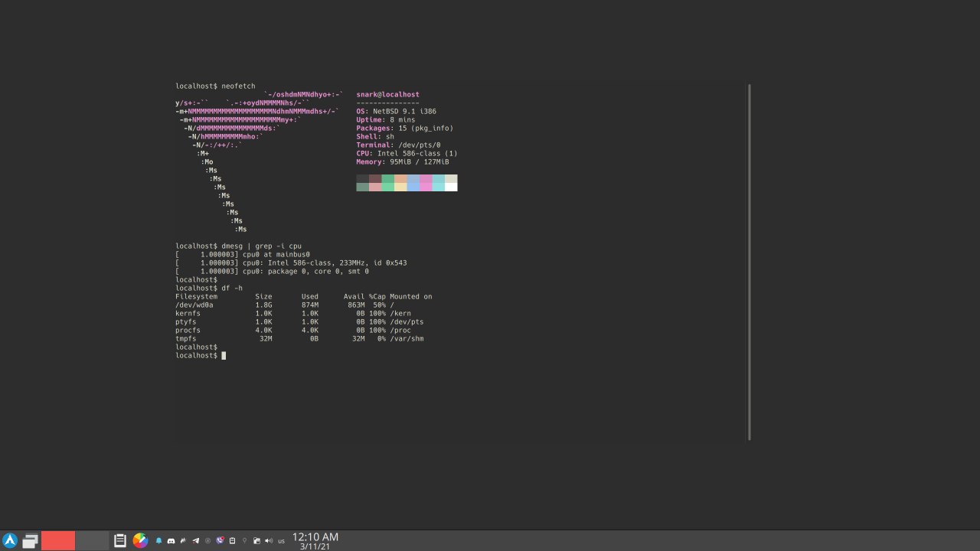Switch to the red highlighted virtual desktop
The image size is (980, 551).
pyautogui.click(x=58, y=540)
